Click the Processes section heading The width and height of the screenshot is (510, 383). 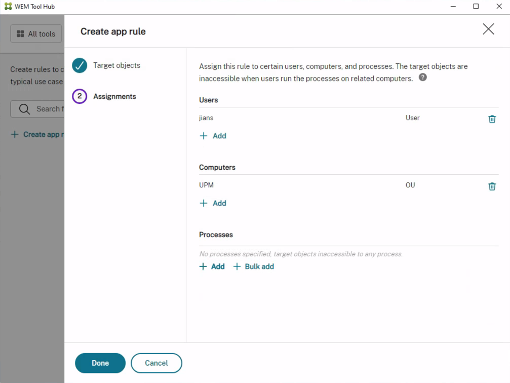click(x=216, y=235)
